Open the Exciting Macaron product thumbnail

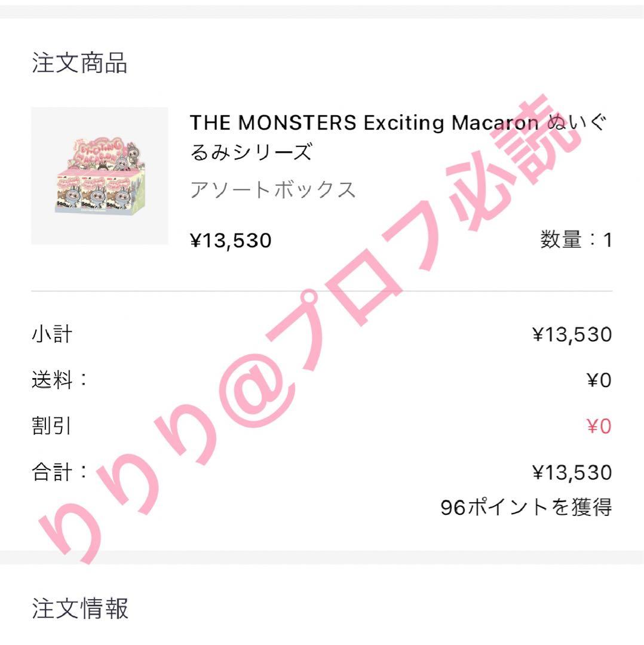[x=100, y=176]
